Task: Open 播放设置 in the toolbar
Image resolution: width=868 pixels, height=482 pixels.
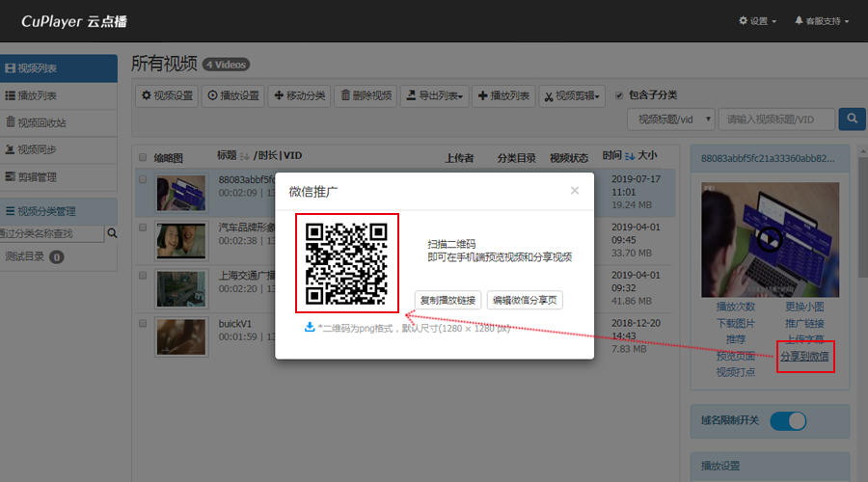Action: [233, 95]
